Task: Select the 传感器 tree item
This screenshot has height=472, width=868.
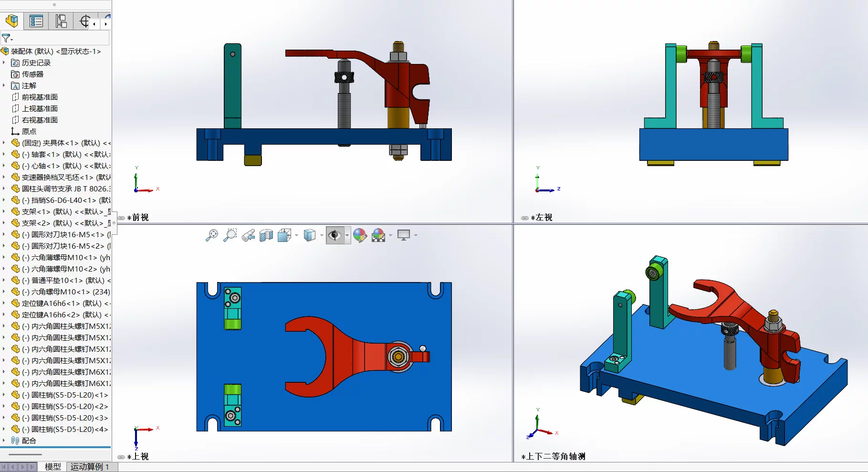Action: tap(27, 74)
